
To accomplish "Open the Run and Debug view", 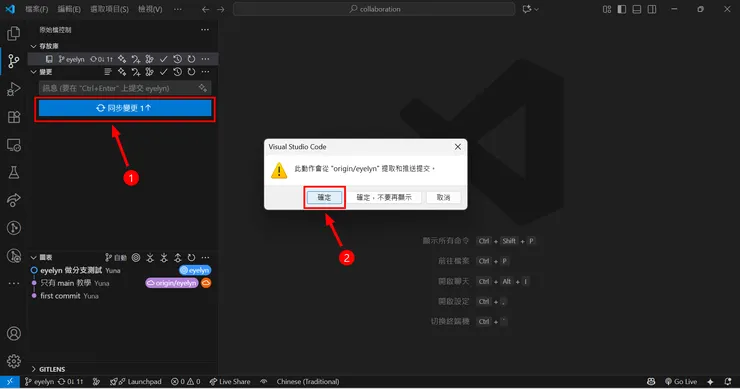I will (x=14, y=89).
